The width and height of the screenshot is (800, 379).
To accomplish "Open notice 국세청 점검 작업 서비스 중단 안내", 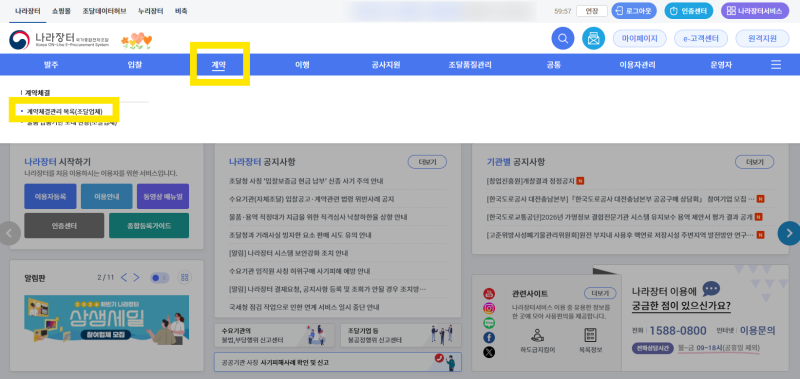I will (x=305, y=307).
